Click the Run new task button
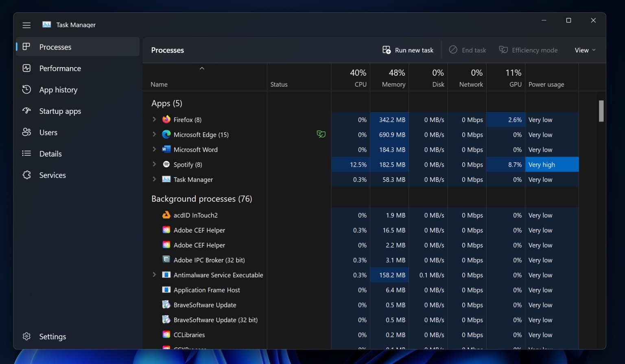 click(x=408, y=50)
